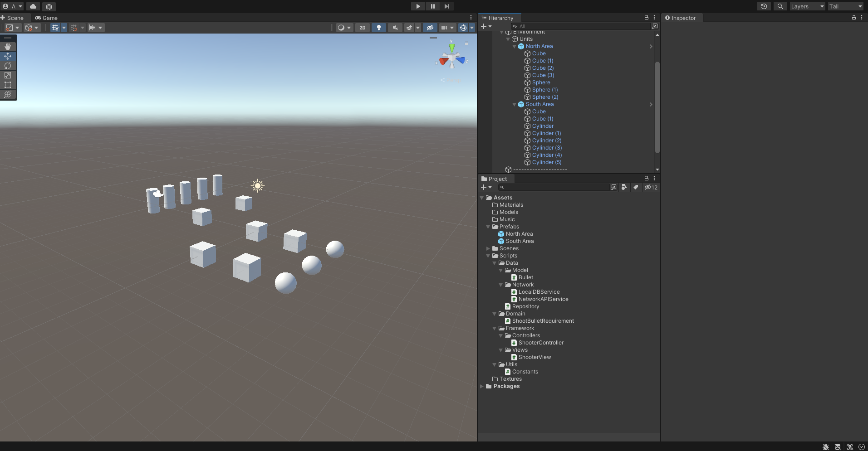Collapse the South Area hierarchy item
868x451 pixels.
pos(515,105)
